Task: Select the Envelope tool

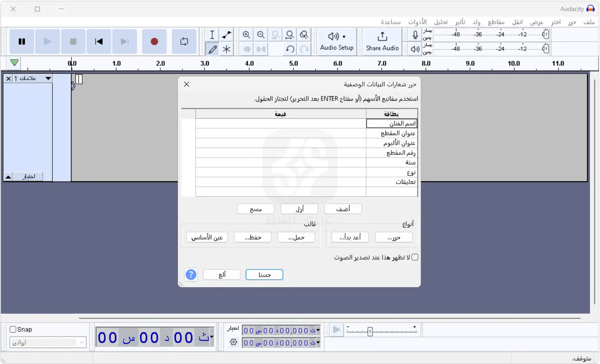Action: (226, 35)
